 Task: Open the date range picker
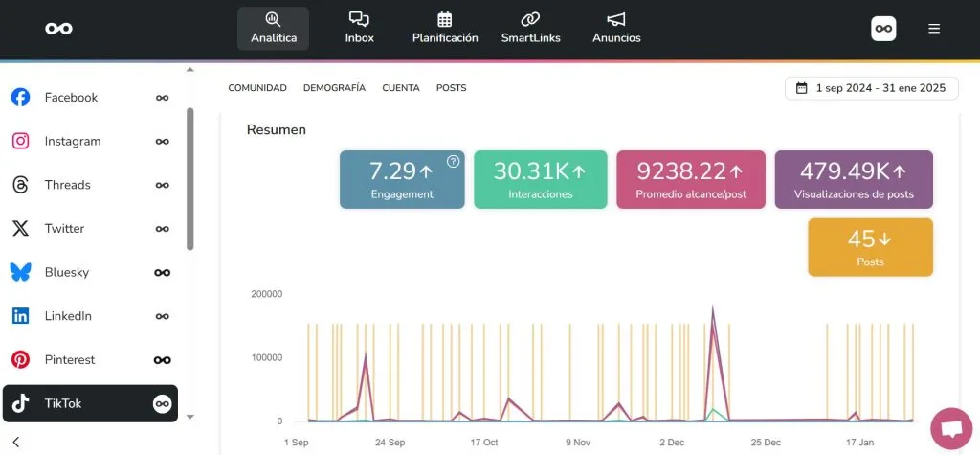point(871,88)
